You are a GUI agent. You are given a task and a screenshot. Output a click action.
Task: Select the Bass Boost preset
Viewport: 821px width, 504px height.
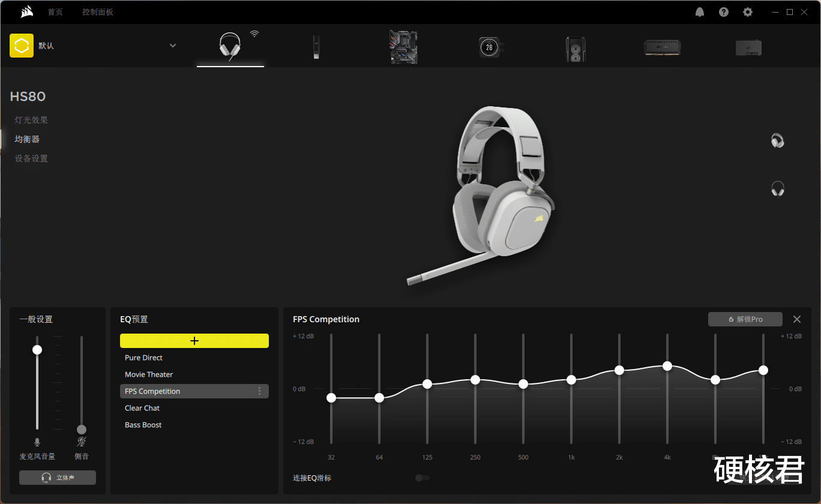pos(194,425)
